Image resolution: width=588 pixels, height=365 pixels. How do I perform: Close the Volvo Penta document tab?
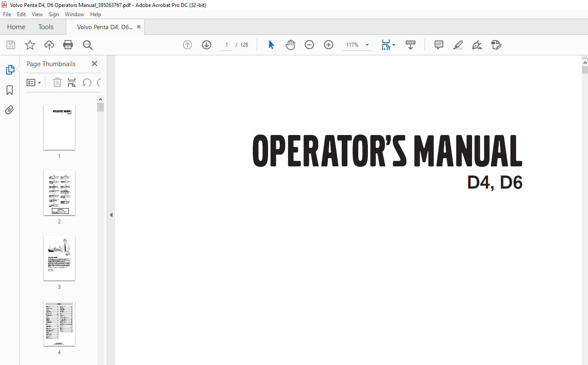pyautogui.click(x=139, y=27)
